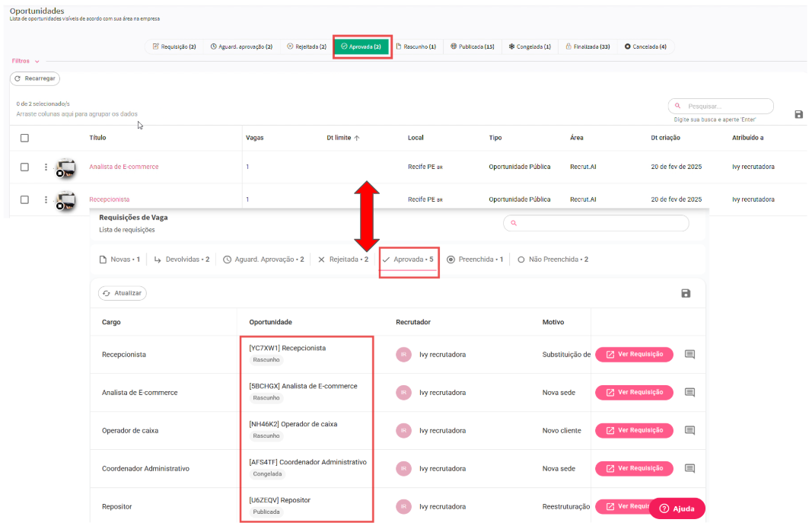
Task: Check the Analista de E-commerce row checkbox
Action: (x=24, y=167)
